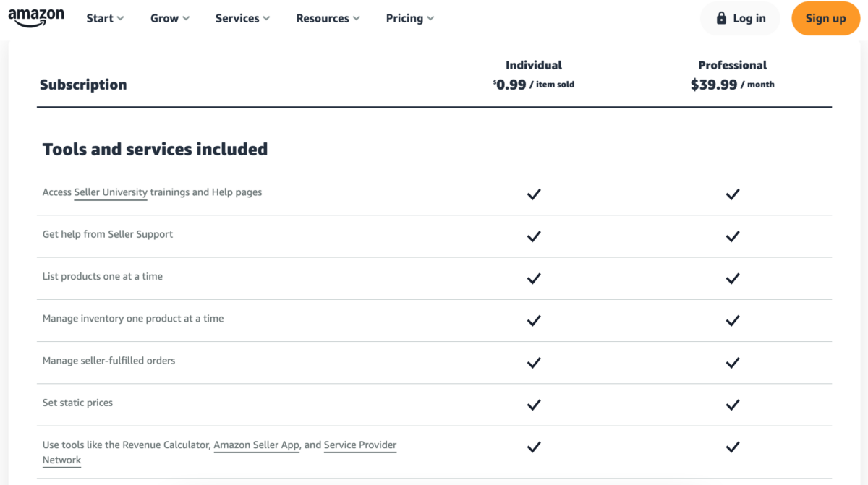Click the lock icon beside Log in

tap(721, 18)
